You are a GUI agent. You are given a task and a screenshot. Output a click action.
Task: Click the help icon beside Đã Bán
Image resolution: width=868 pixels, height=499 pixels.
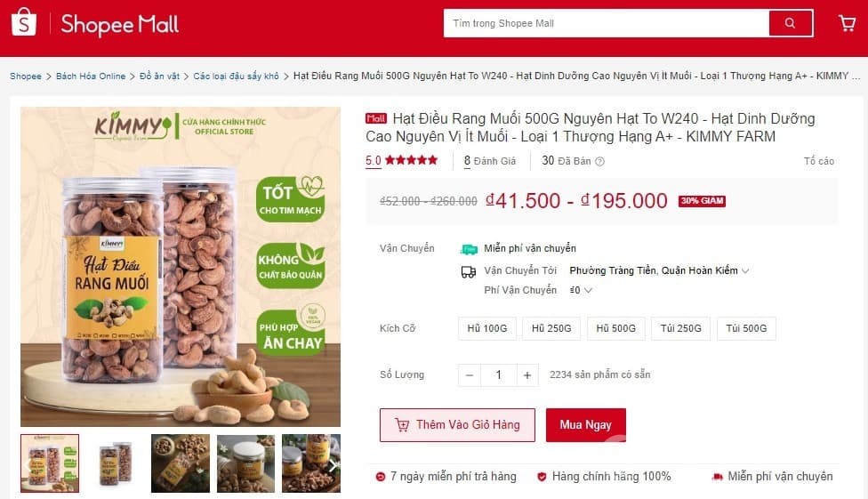[x=599, y=161]
